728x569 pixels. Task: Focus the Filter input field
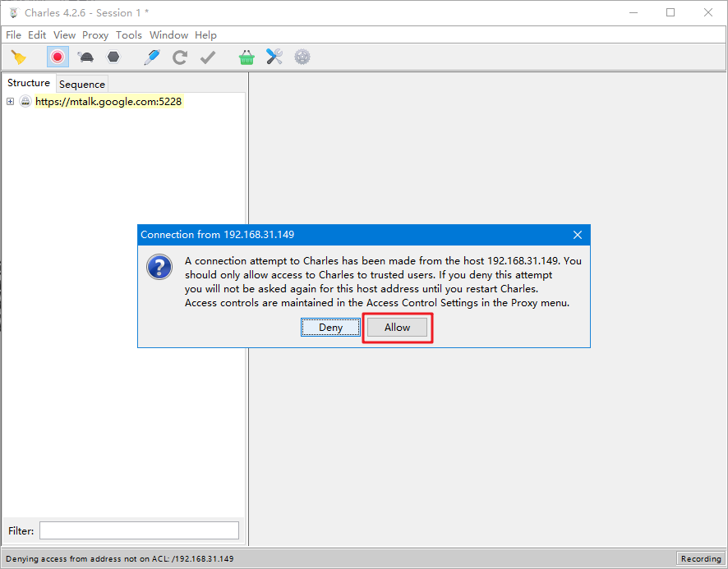(x=139, y=530)
